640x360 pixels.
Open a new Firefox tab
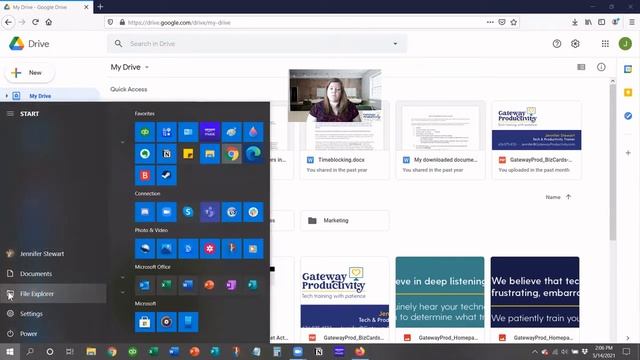[x=100, y=7]
